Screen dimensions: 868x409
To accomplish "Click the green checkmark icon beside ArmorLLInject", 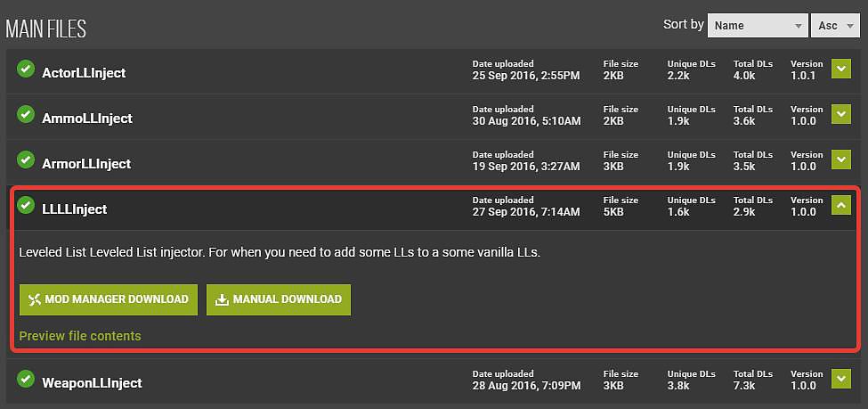I will click(x=27, y=161).
